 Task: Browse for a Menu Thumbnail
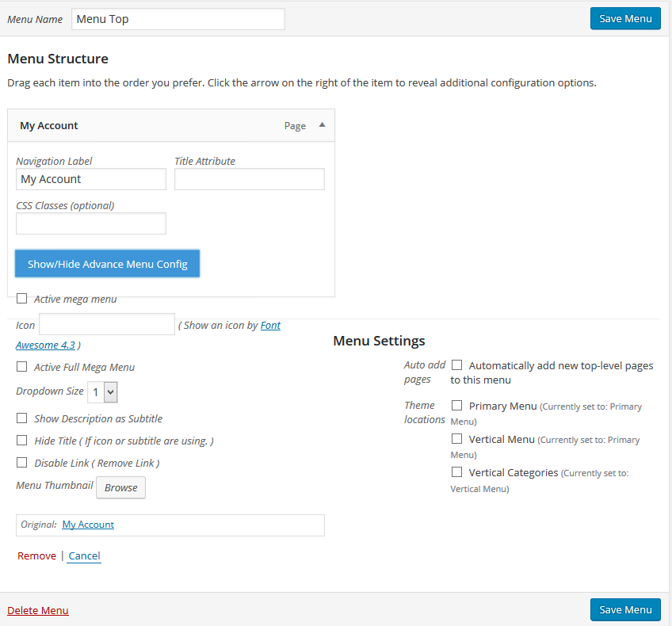[x=121, y=487]
